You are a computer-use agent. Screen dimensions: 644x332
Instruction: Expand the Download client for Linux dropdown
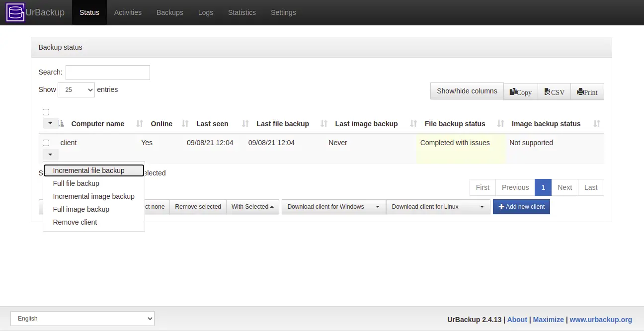tap(438, 207)
